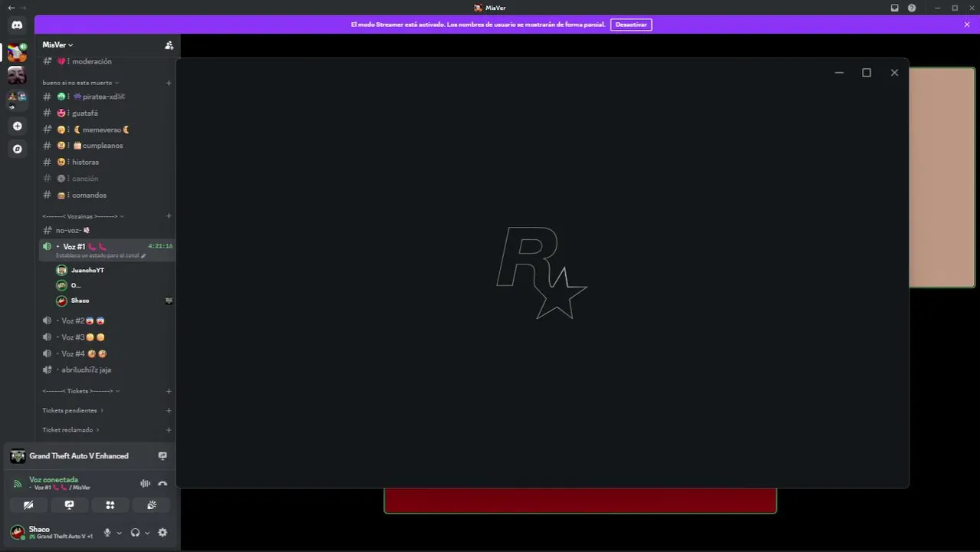Screen dimensions: 980x552
Task: Open Discord direct messages home icon
Action: (17, 25)
